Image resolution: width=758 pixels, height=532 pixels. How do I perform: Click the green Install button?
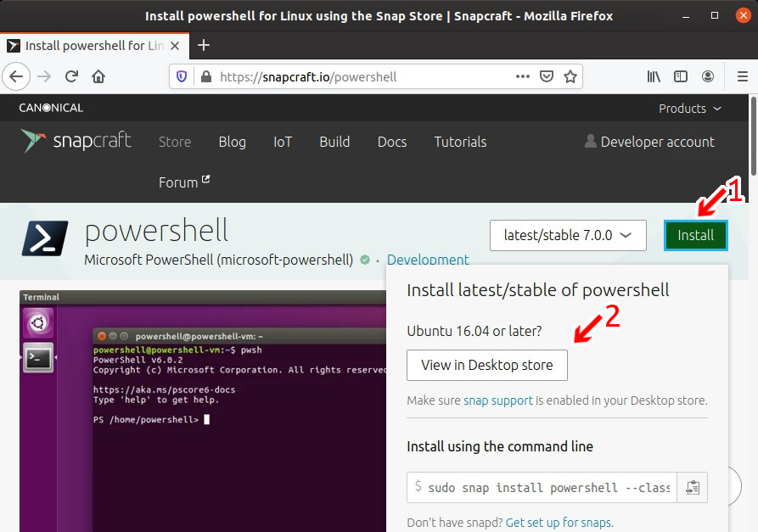click(x=696, y=235)
